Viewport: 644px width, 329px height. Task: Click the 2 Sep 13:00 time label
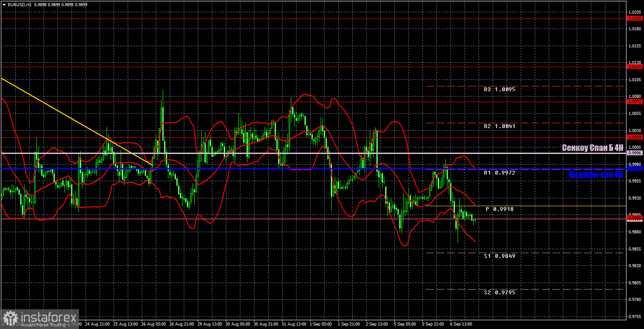pyautogui.click(x=377, y=324)
